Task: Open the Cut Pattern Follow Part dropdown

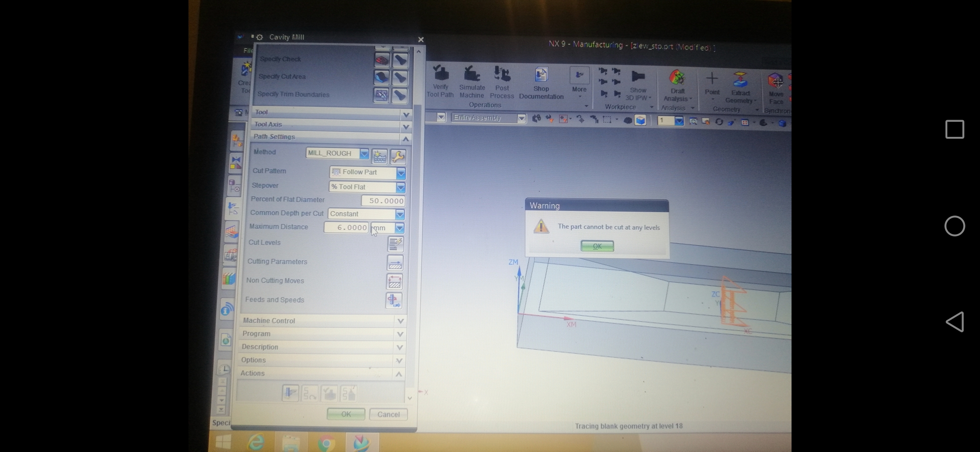Action: tap(401, 173)
